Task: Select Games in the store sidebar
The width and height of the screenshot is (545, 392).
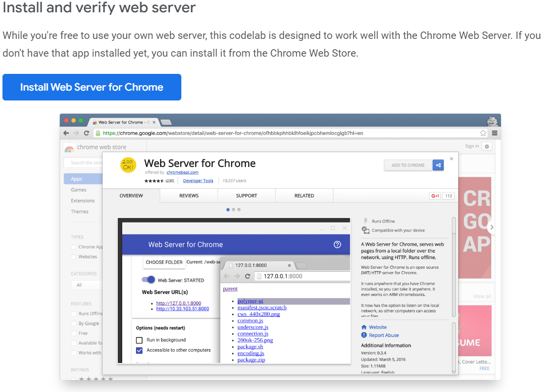Action: [79, 191]
